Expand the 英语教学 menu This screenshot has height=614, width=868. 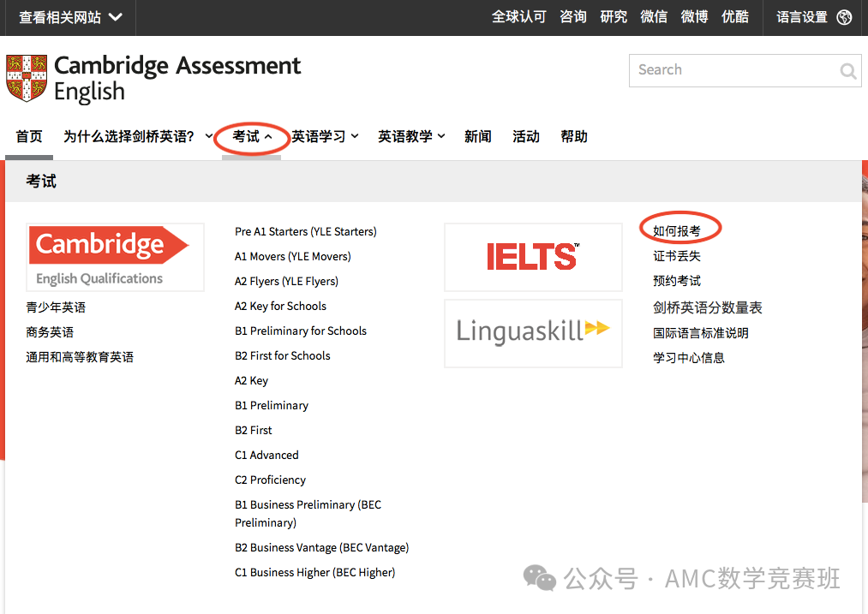pos(411,137)
